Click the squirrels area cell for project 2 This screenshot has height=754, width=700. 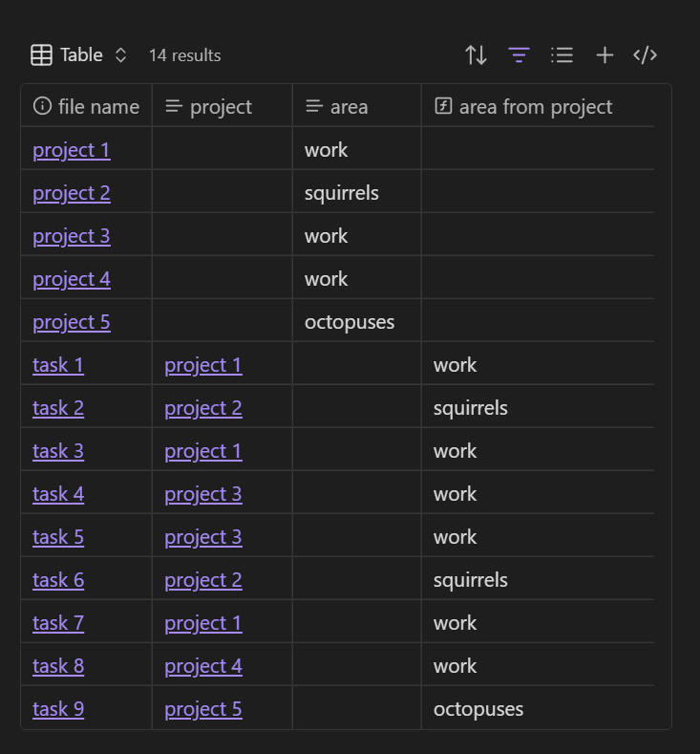click(342, 193)
